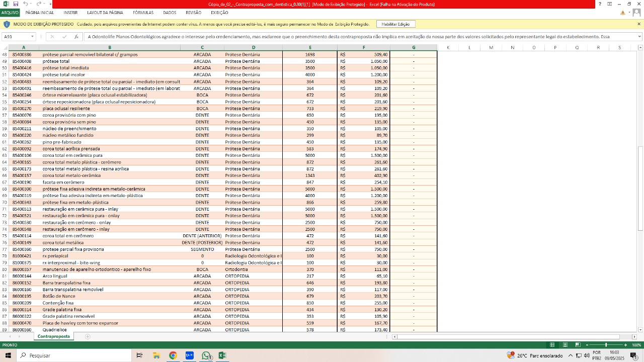Open the Help question mark icon
The width and height of the screenshot is (644, 362).
(x=600, y=4)
